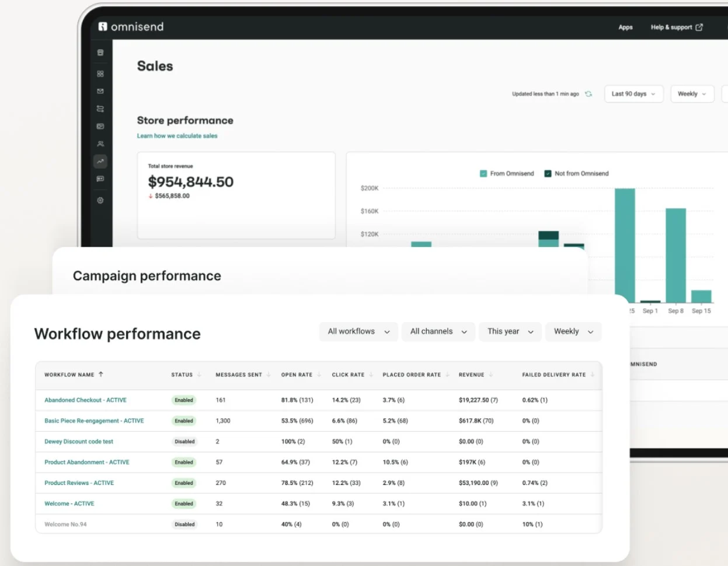Click the external link icon beside Help & support

699,27
